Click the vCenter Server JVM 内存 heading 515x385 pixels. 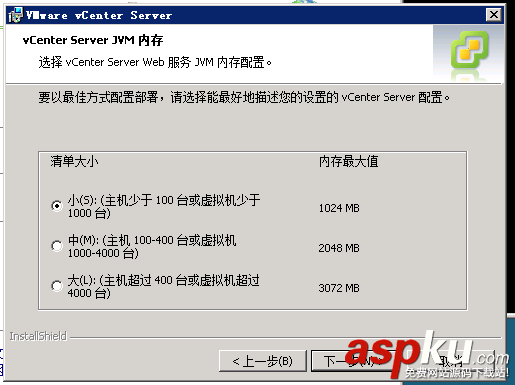[93, 40]
